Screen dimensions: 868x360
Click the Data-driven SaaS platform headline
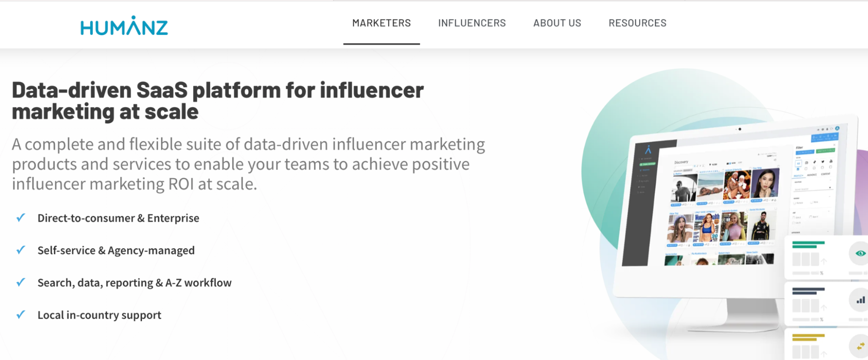(x=218, y=101)
